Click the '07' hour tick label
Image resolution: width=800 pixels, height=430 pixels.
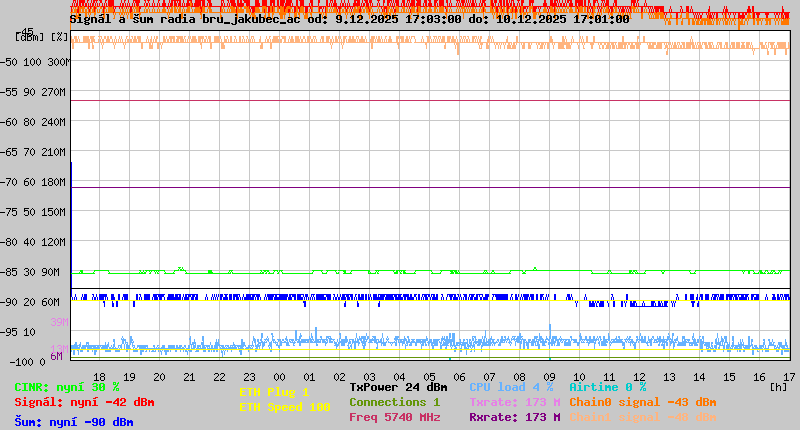489,377
